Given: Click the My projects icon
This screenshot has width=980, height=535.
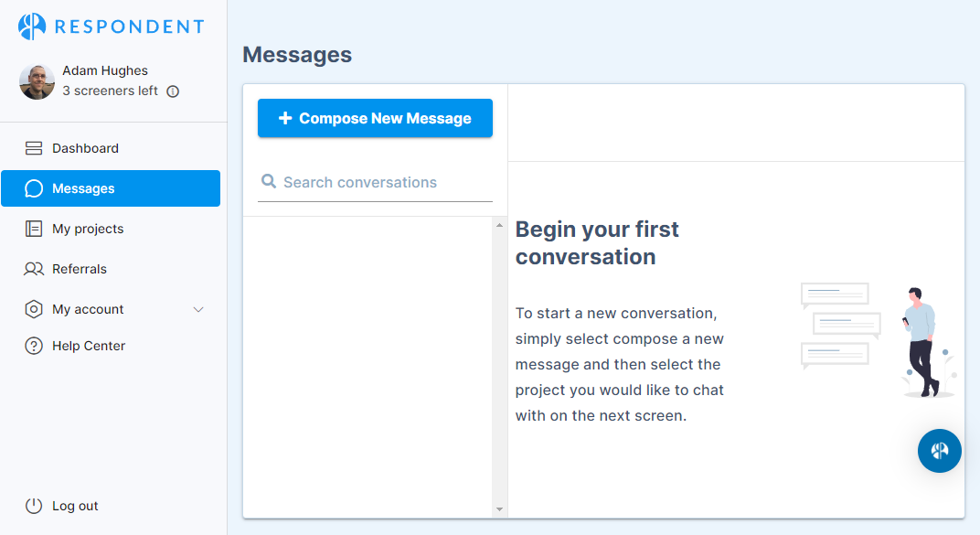Looking at the screenshot, I should point(34,229).
